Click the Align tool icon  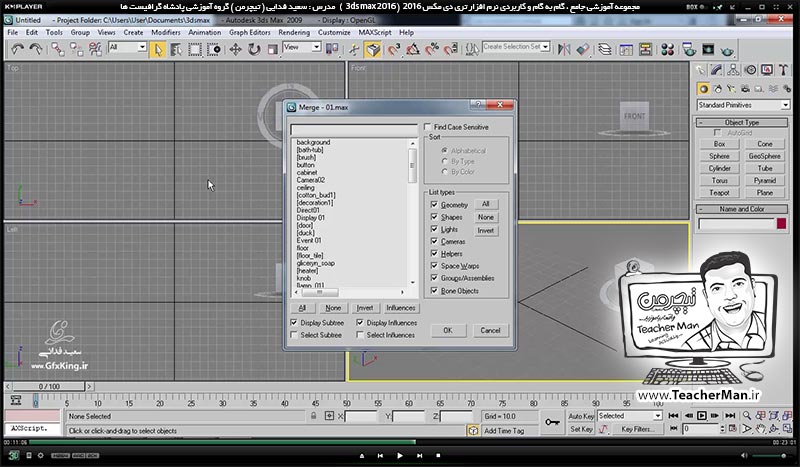point(583,50)
